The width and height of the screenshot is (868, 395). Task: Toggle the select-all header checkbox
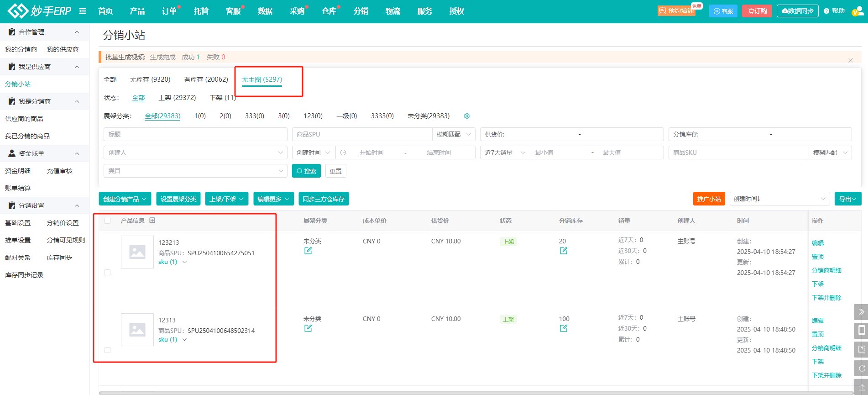(x=108, y=221)
